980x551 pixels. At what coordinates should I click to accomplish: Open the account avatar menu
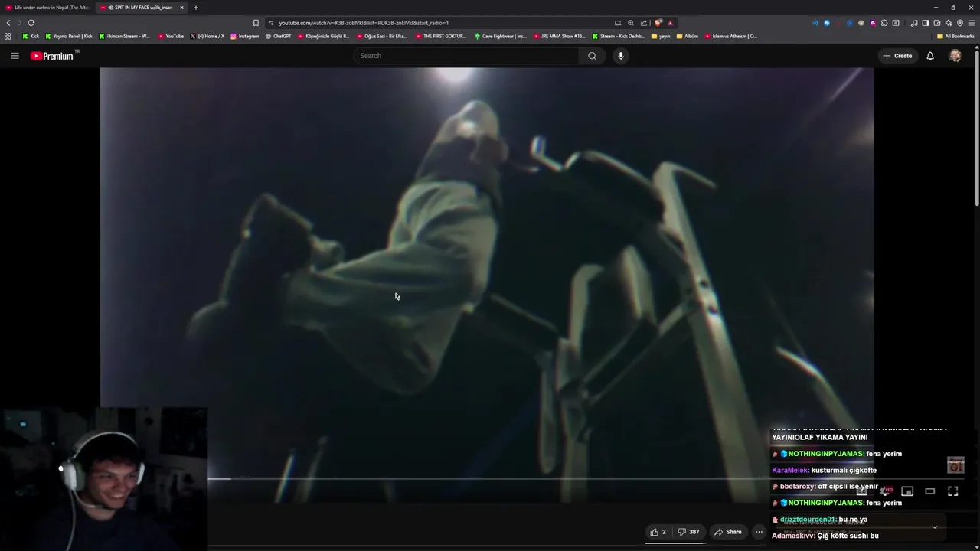pyautogui.click(x=955, y=55)
